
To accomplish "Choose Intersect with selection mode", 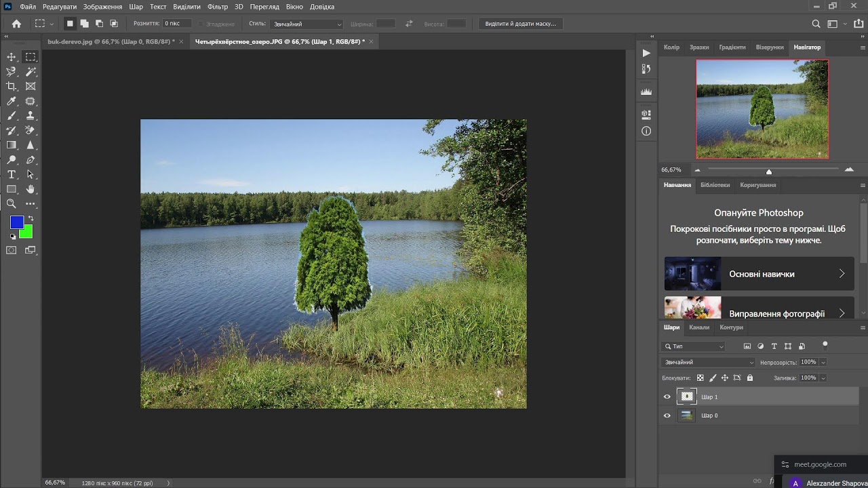I will [114, 23].
